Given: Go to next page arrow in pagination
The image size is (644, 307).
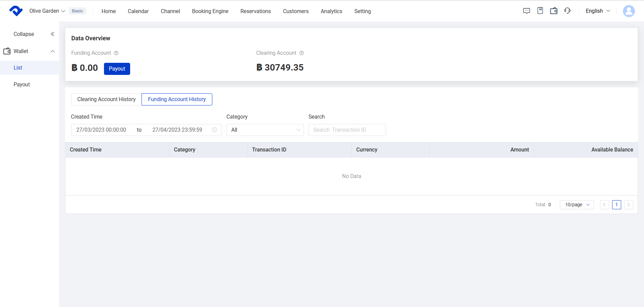Looking at the screenshot, I should coord(628,205).
